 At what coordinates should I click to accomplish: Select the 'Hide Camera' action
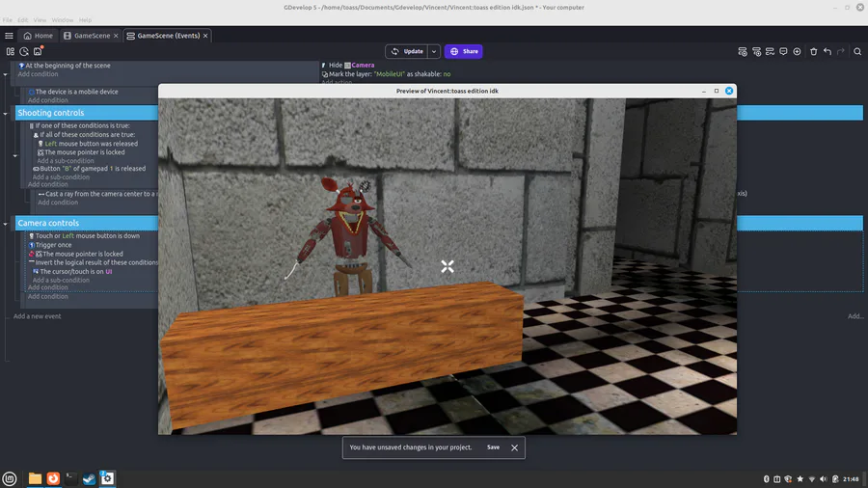(x=347, y=66)
